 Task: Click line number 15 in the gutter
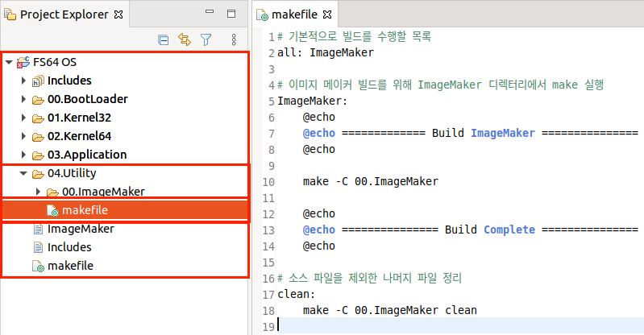268,263
